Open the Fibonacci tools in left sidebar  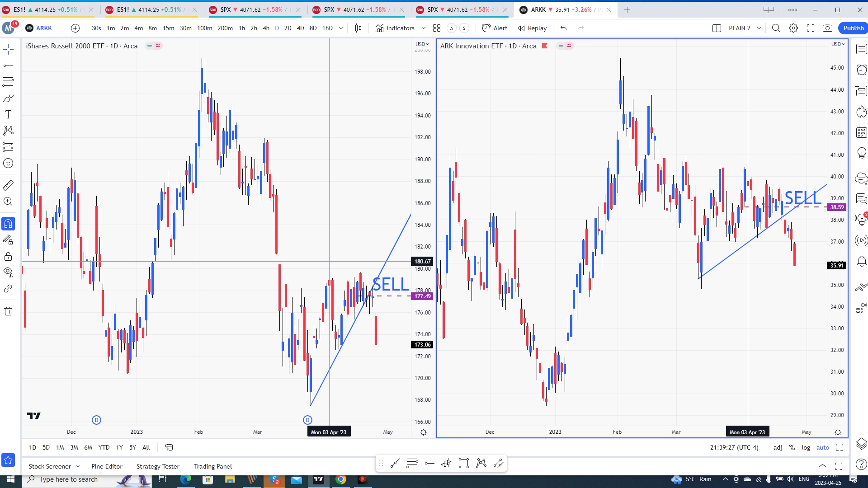pos(8,82)
